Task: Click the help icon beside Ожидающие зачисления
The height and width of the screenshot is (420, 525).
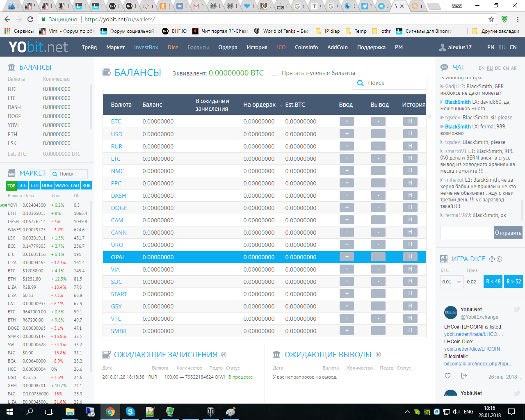Action: pos(224,355)
